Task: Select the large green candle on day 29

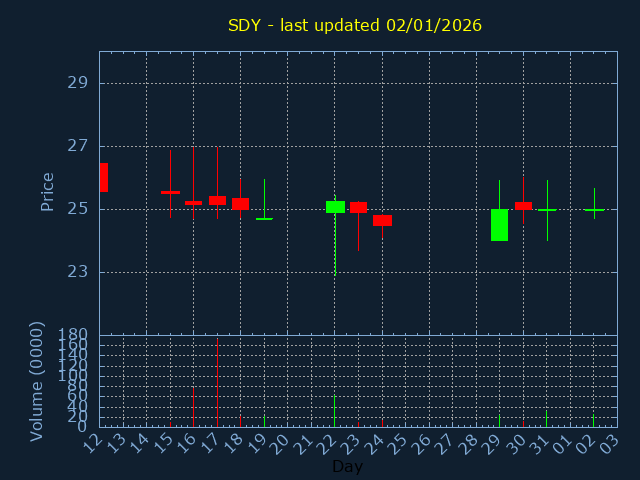Action: coord(499,225)
